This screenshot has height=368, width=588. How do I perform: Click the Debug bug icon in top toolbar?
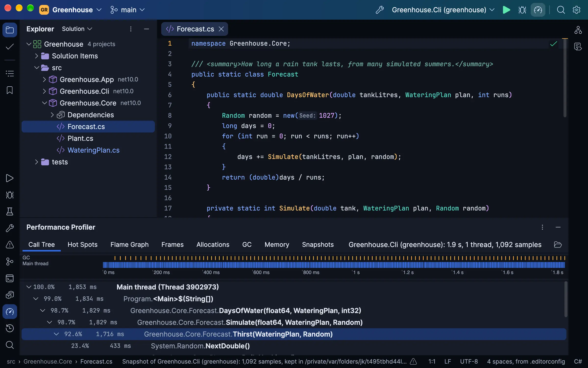tap(522, 10)
